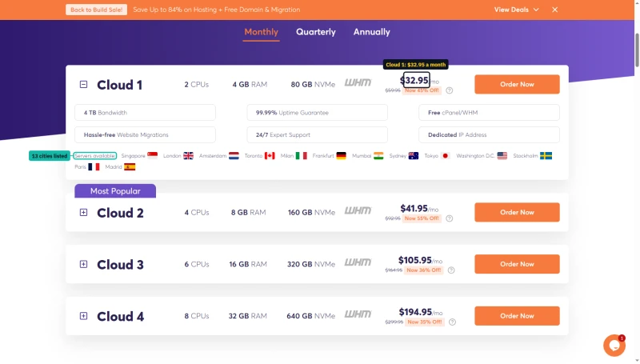The width and height of the screenshot is (640, 364).
Task: Click the Now 55% Off label
Action: (422, 218)
